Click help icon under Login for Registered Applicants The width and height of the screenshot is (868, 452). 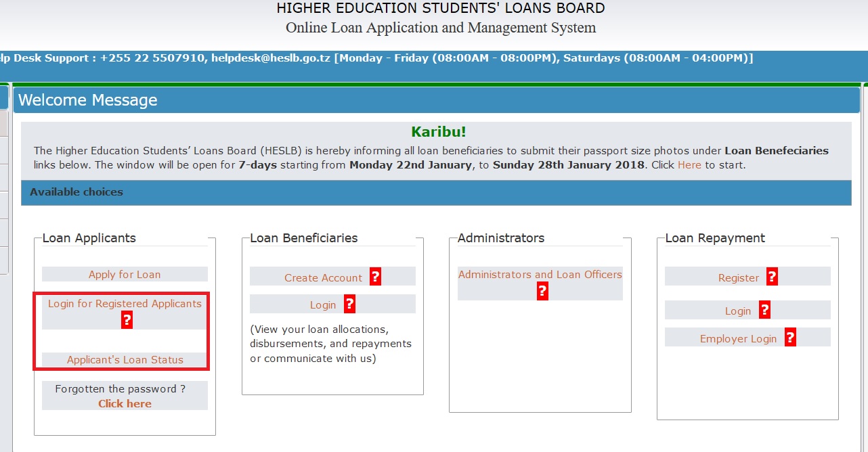coord(127,320)
